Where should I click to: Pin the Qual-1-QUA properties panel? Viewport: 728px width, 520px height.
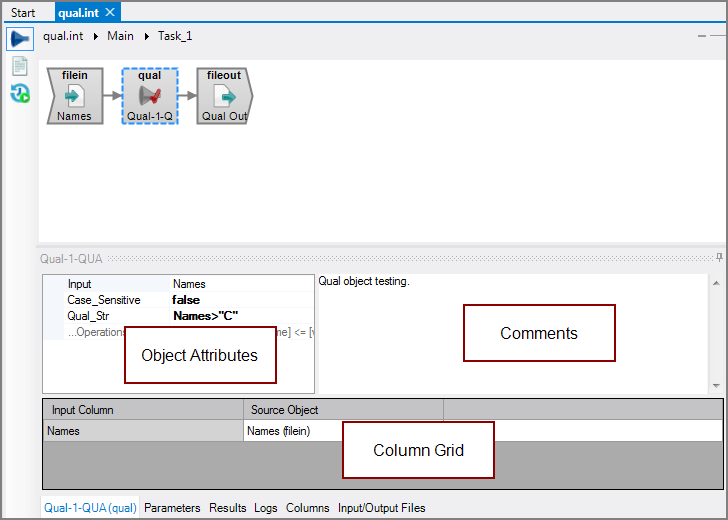click(x=719, y=258)
